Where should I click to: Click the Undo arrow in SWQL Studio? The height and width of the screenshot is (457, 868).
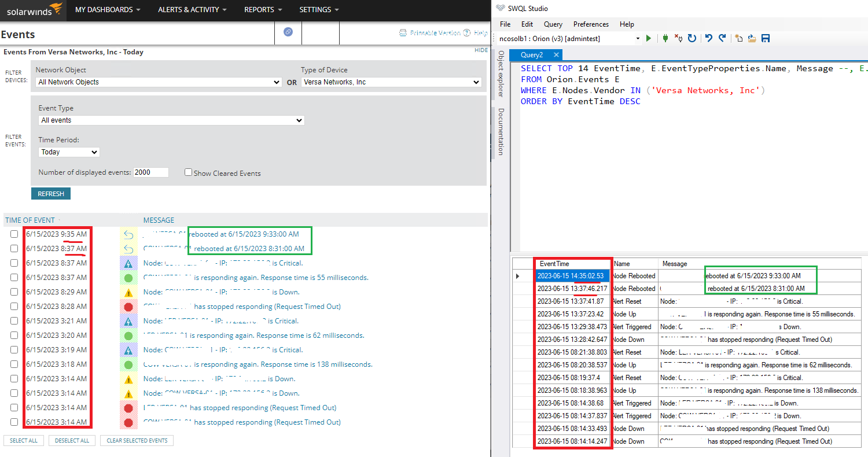click(709, 38)
